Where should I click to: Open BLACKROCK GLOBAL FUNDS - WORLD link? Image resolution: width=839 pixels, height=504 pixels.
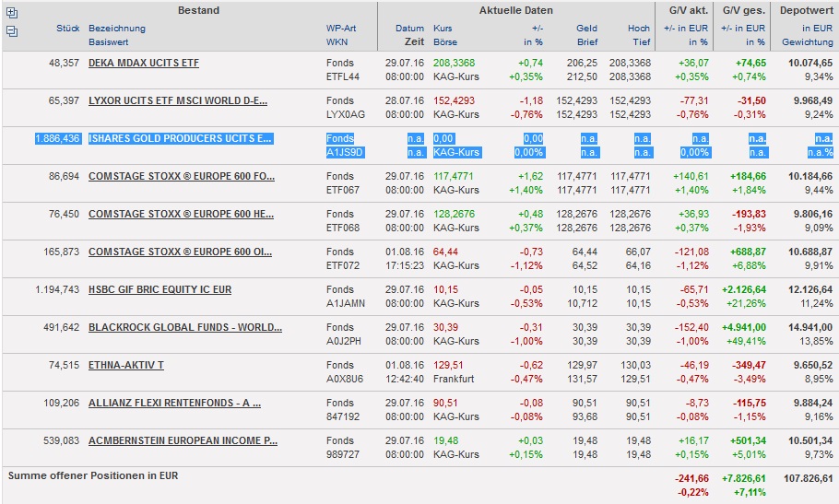point(184,327)
